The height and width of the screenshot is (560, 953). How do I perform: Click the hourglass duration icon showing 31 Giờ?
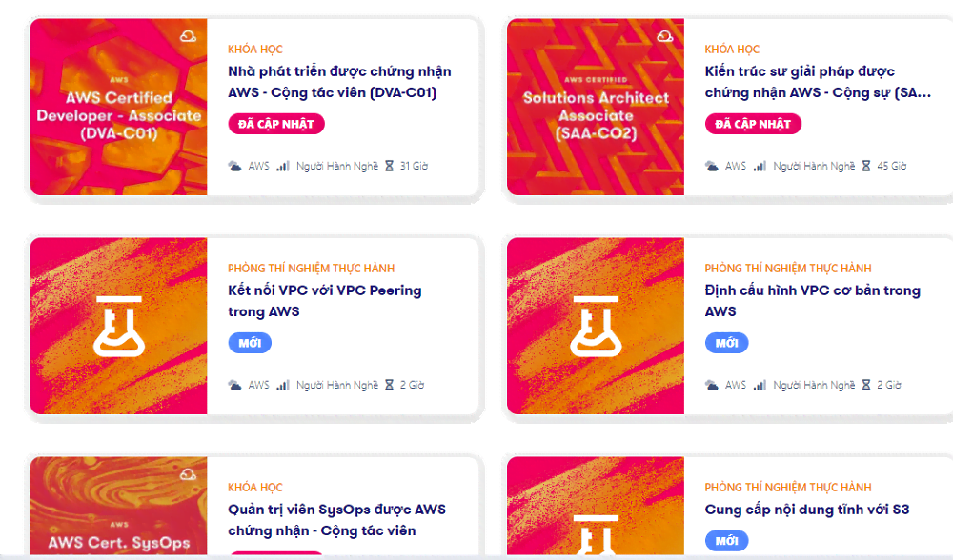click(389, 165)
